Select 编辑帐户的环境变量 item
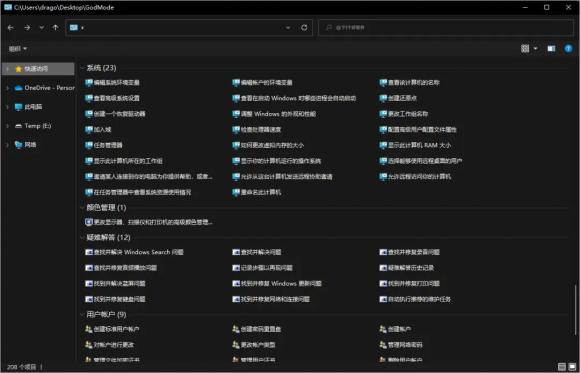Viewport: 580px width, 373px height. [262, 83]
